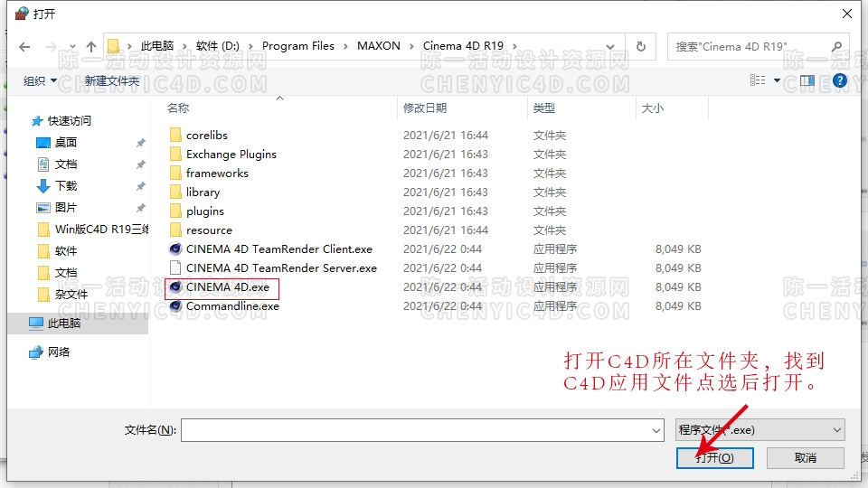The image size is (868, 488).
Task: Expand the chevron after MAXON breadcrumb
Action: (411, 46)
